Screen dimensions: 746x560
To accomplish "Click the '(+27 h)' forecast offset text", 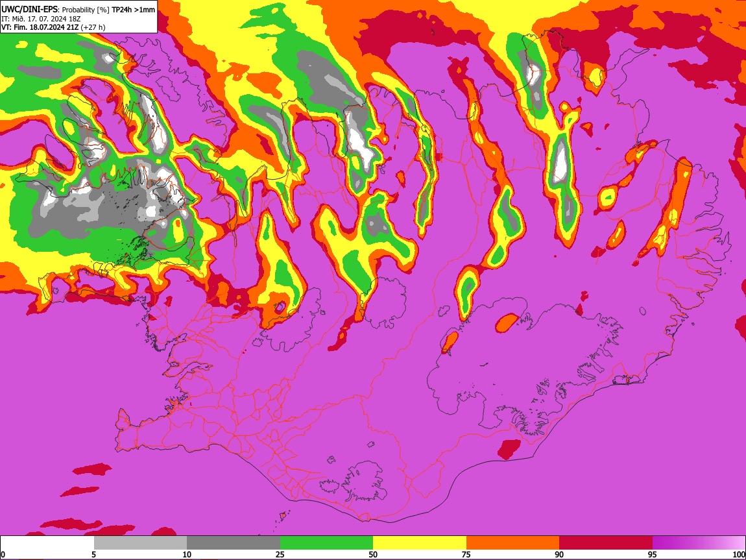I will (93, 27).
